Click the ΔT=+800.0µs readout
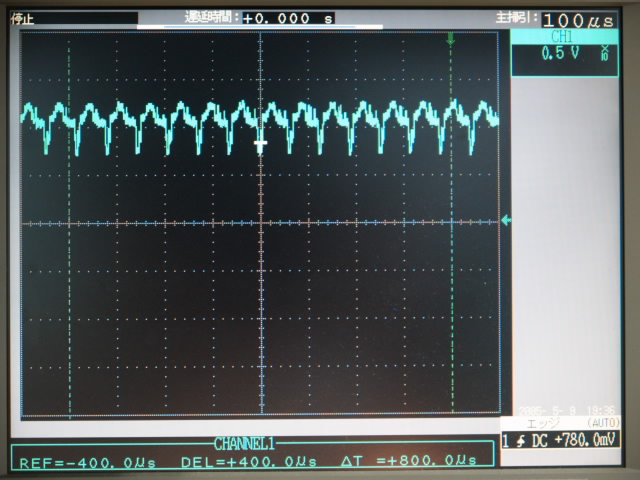 coord(418,461)
